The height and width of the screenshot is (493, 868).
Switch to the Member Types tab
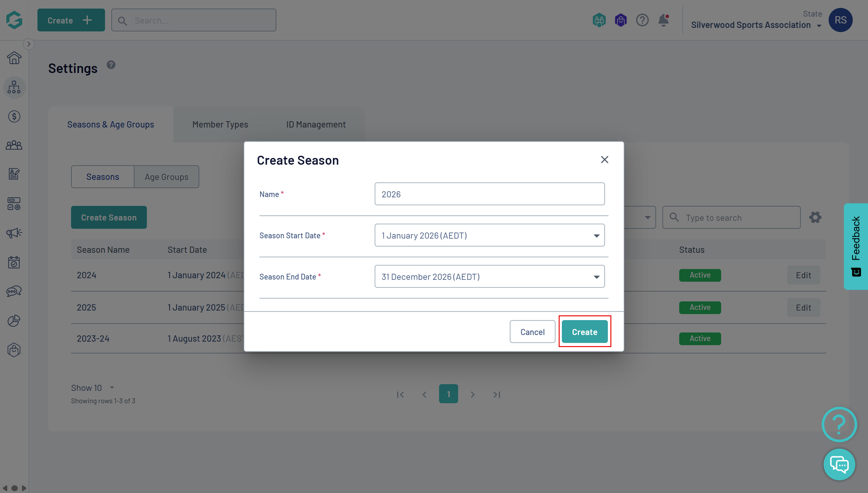220,125
